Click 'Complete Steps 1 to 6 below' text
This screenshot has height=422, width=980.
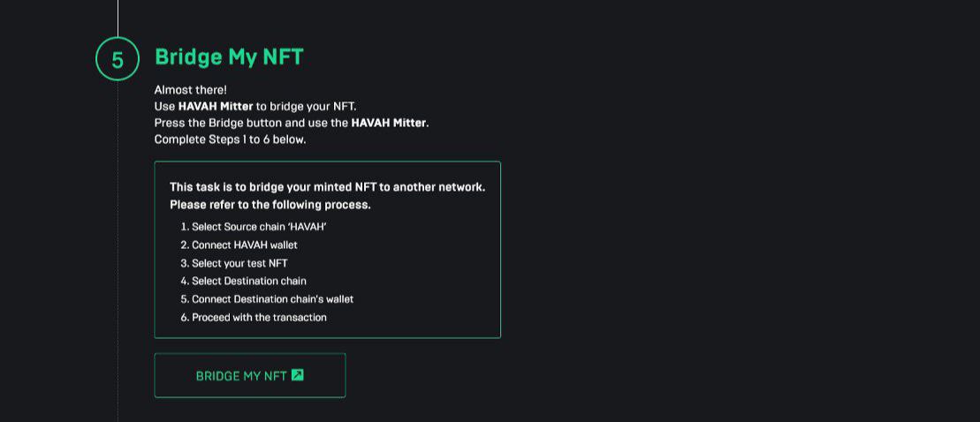point(230,139)
